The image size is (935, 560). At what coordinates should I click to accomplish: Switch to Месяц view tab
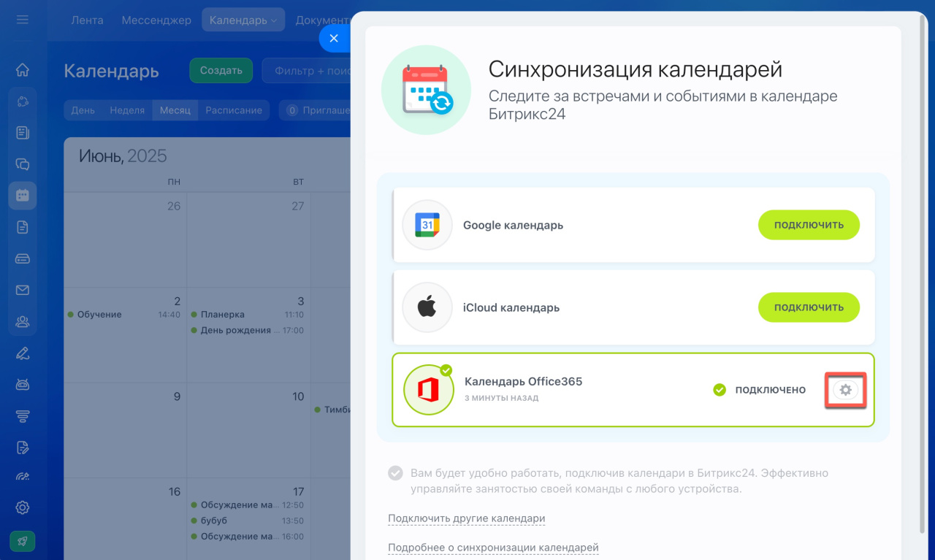[x=175, y=110]
